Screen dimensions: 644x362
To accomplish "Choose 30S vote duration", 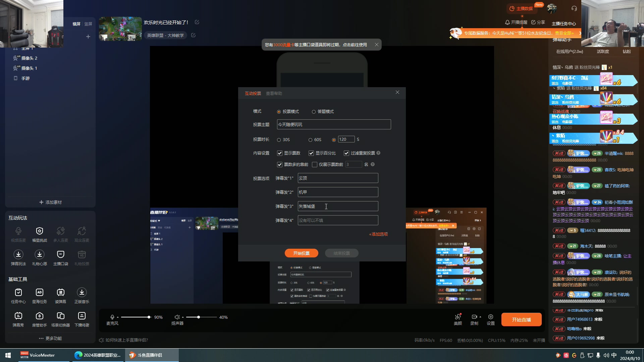I will [x=279, y=140].
